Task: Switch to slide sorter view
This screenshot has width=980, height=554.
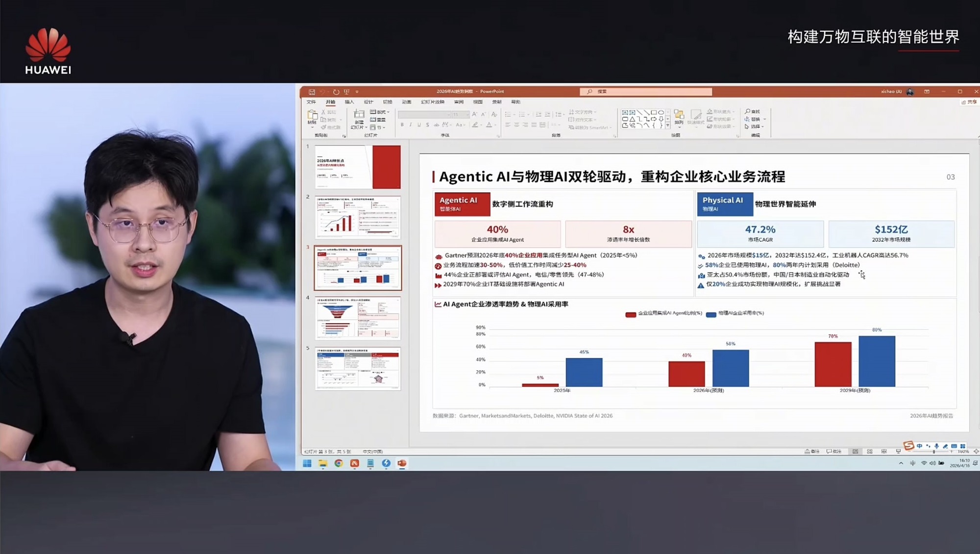Action: [x=870, y=451]
